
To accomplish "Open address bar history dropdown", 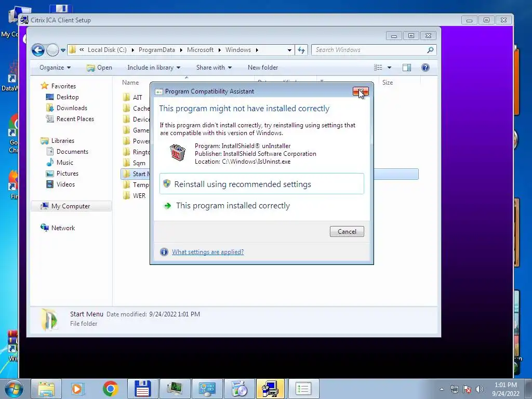I will point(289,50).
